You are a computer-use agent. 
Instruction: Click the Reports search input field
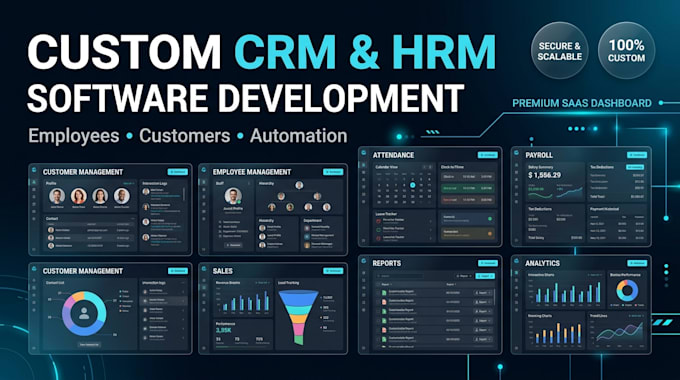tap(400, 276)
